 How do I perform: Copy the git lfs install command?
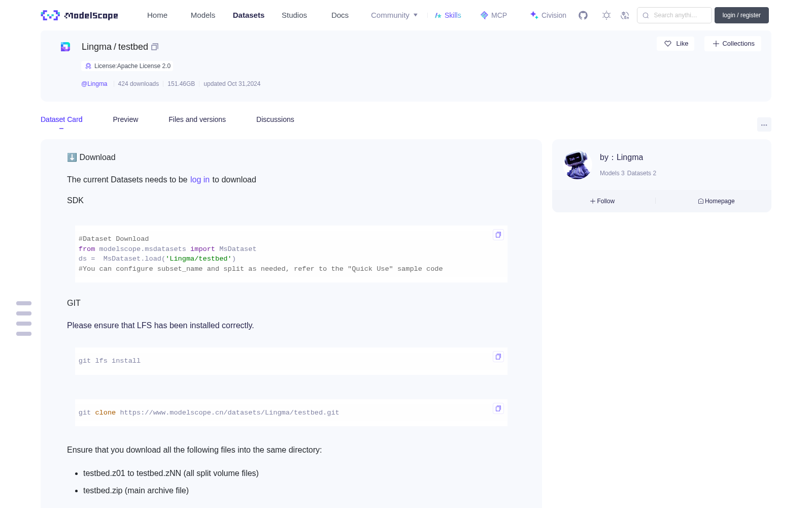pyautogui.click(x=498, y=357)
